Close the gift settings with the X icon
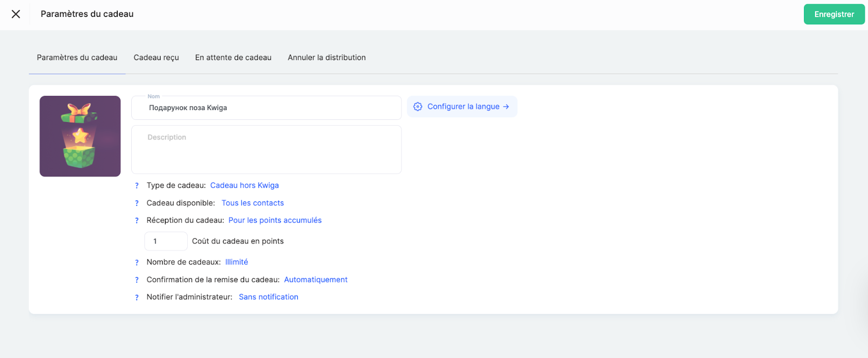Viewport: 868px width, 358px height. coord(16,14)
